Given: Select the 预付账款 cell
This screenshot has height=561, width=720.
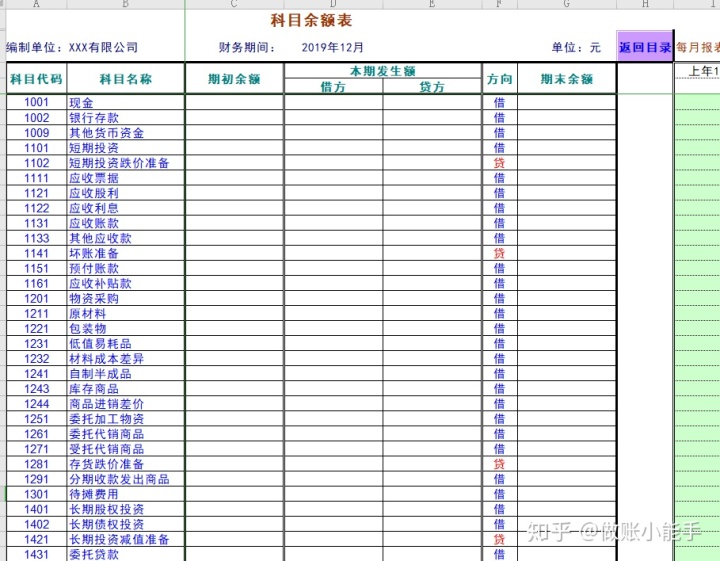Looking at the screenshot, I should click(125, 268).
